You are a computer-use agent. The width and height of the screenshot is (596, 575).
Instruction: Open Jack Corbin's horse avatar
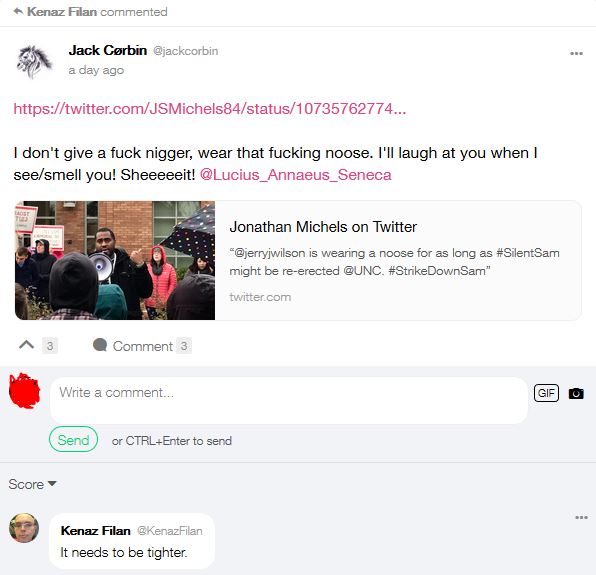(x=34, y=62)
